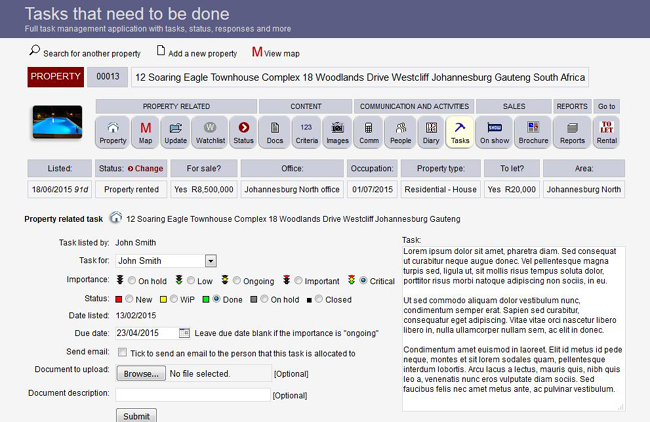
Task: Click the Johannesburg North office cell
Action: (292, 189)
